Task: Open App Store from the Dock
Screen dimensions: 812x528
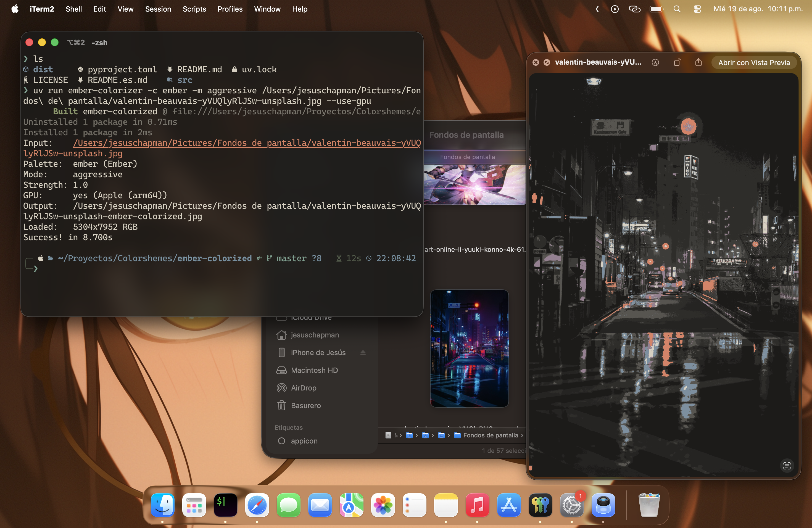Action: (509, 505)
